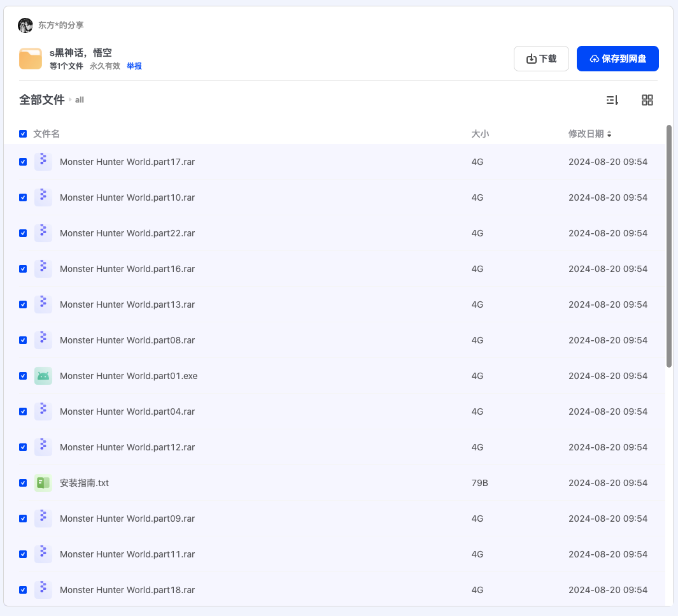Uncheck the part04.rar checkbox
678x616 pixels.
point(23,412)
